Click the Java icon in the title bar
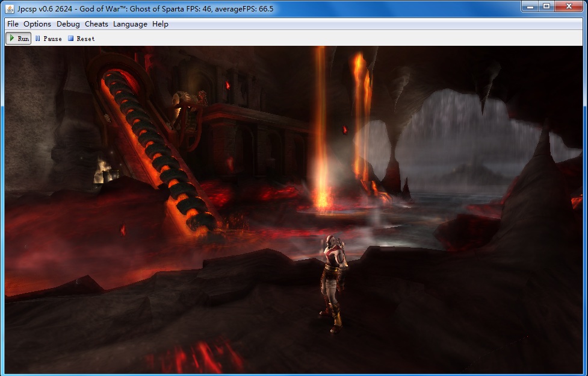 click(x=10, y=8)
